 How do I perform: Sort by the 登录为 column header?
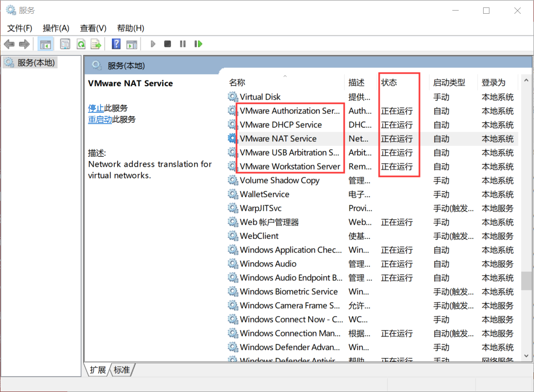(497, 82)
